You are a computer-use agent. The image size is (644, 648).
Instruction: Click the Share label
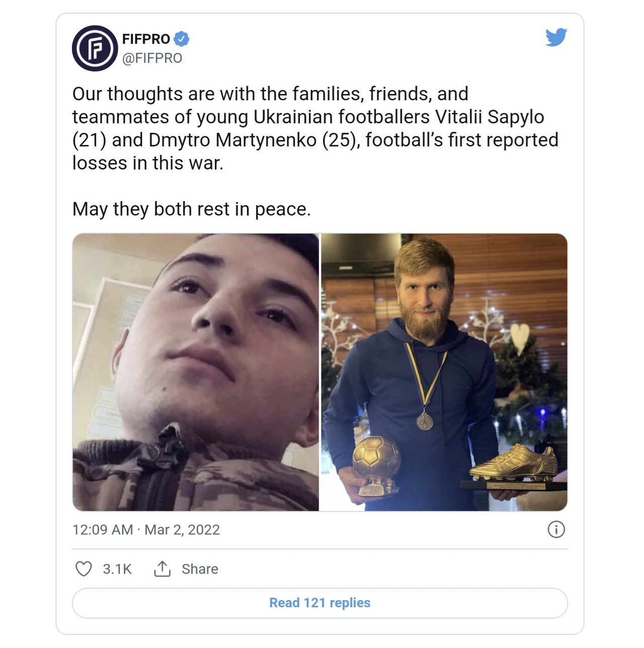click(x=200, y=569)
